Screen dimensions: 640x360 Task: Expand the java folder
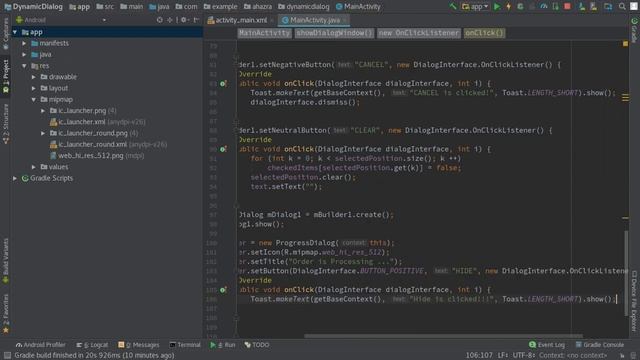tap(24, 54)
